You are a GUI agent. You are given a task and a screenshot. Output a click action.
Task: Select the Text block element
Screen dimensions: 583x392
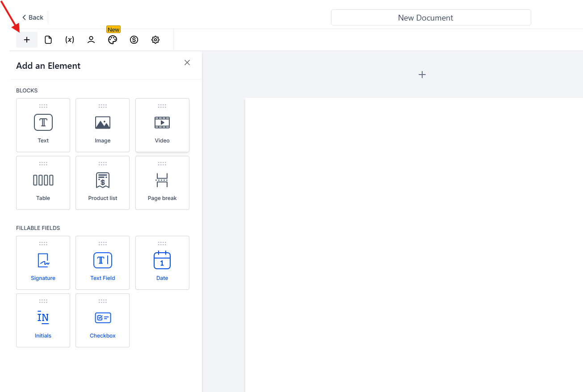point(43,125)
